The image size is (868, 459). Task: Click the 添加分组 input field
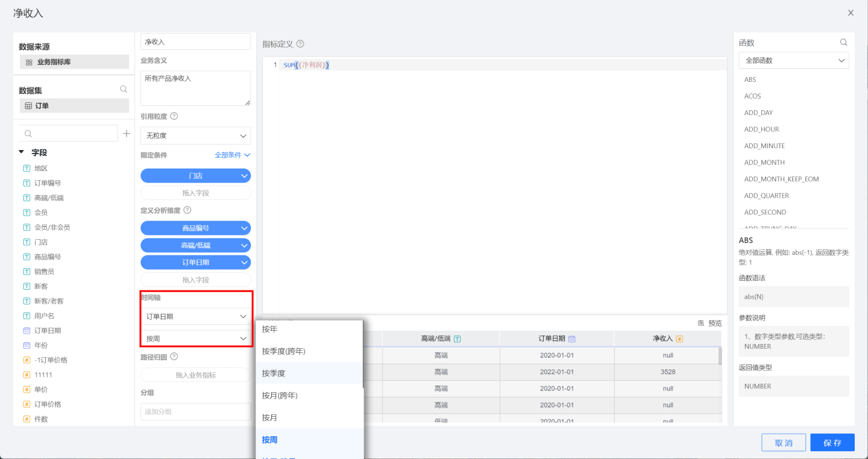pos(195,412)
